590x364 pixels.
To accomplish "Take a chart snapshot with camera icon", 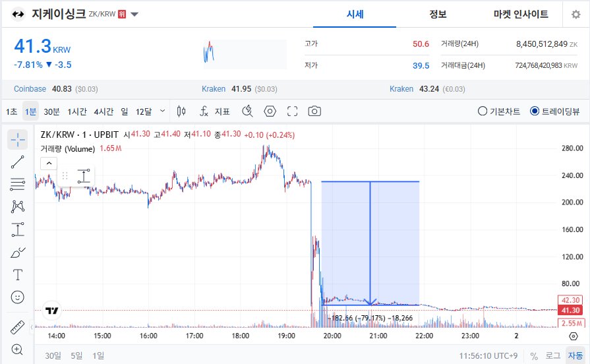I will (315, 111).
